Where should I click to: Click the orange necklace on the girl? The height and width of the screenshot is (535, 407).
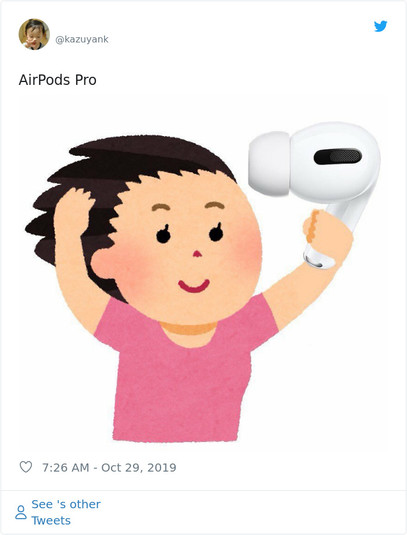(188, 328)
